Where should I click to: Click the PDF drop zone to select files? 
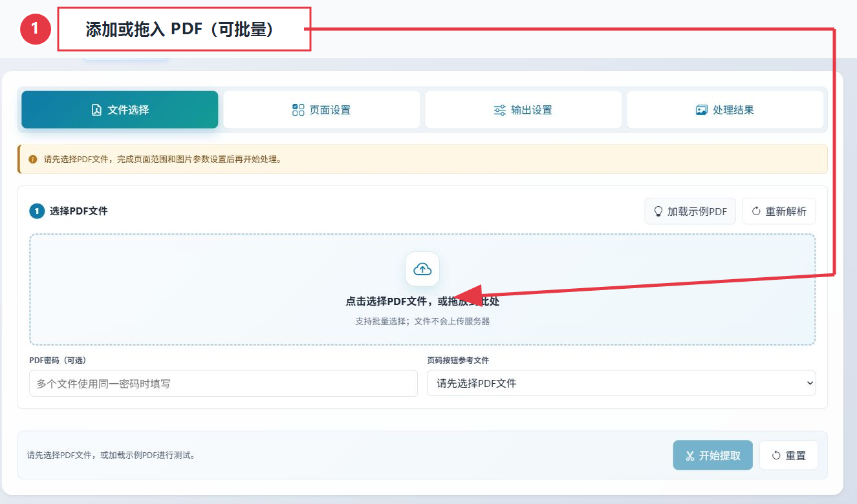coord(422,289)
